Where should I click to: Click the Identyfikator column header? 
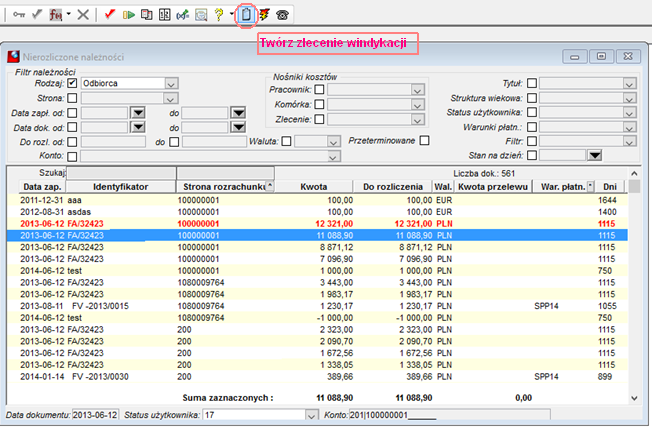coord(121,187)
